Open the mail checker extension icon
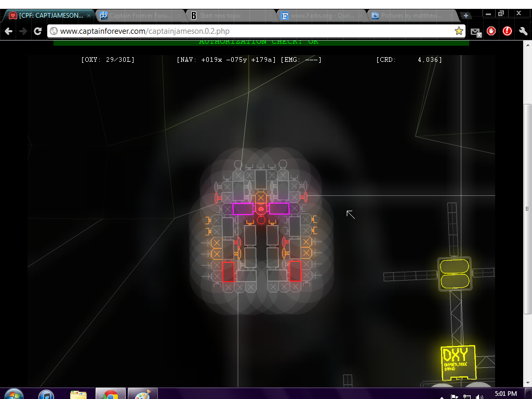This screenshot has height=399, width=532. coord(476,32)
